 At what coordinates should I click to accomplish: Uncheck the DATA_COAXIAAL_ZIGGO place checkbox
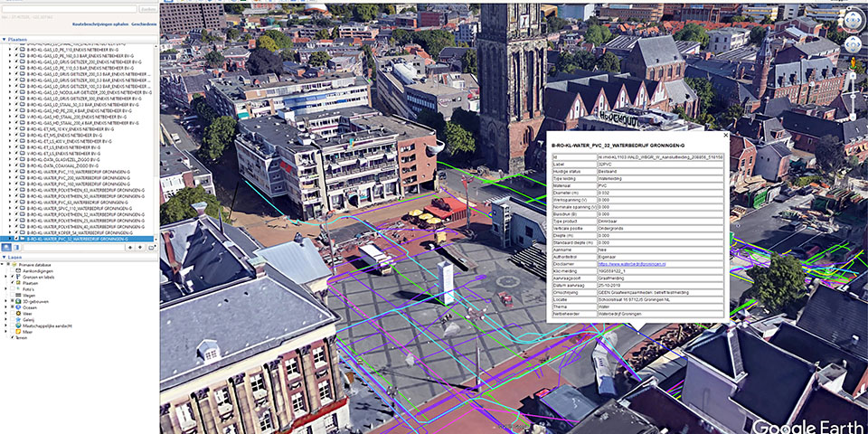(16, 165)
